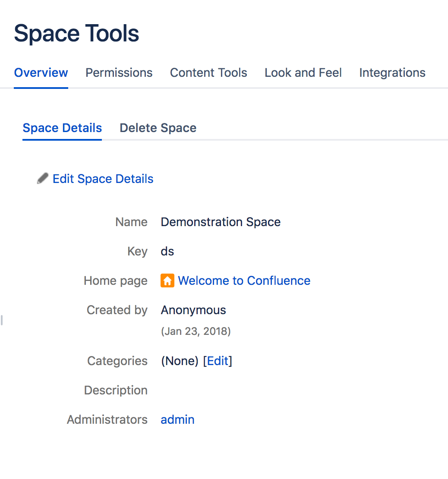Click the Anonymous creator name
The height and width of the screenshot is (479, 448).
tap(193, 310)
